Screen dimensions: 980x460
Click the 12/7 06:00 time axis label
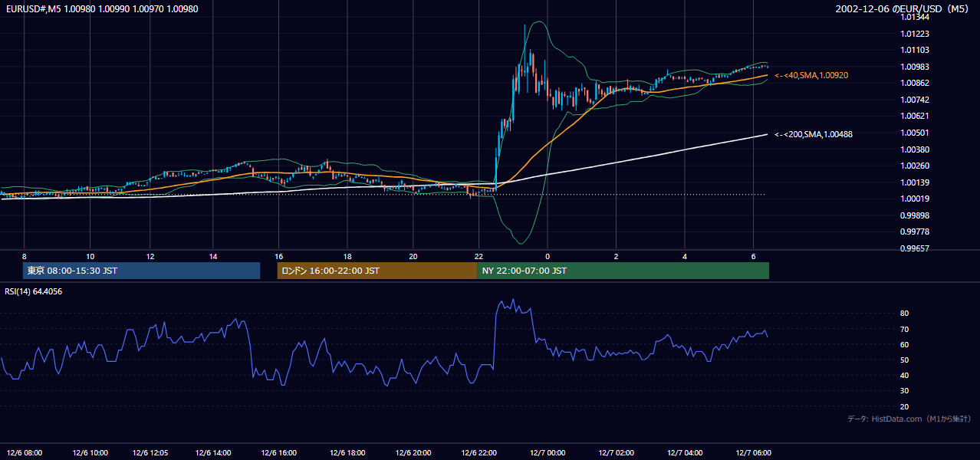pos(752,452)
